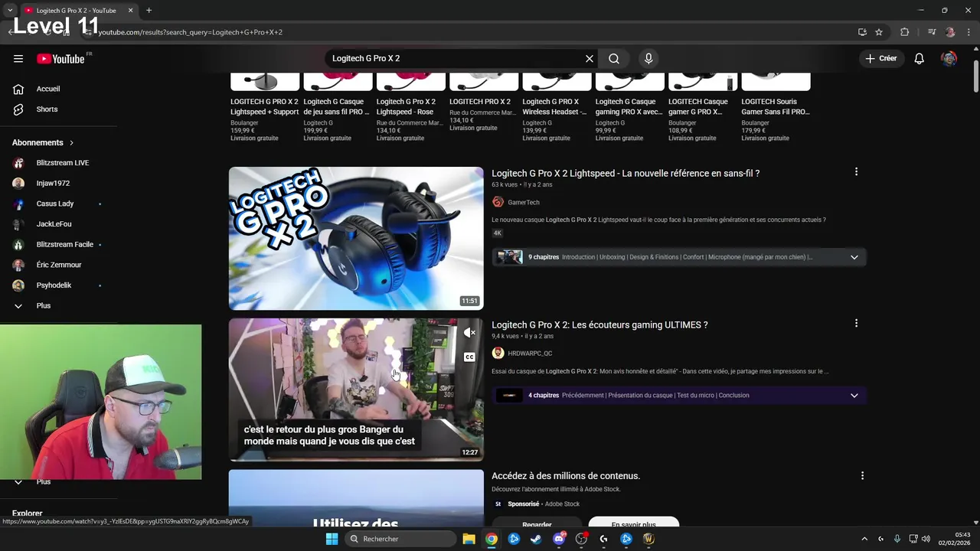Open Blitzstream LIVE subscription
This screenshot has height=551, width=980.
tap(61, 163)
